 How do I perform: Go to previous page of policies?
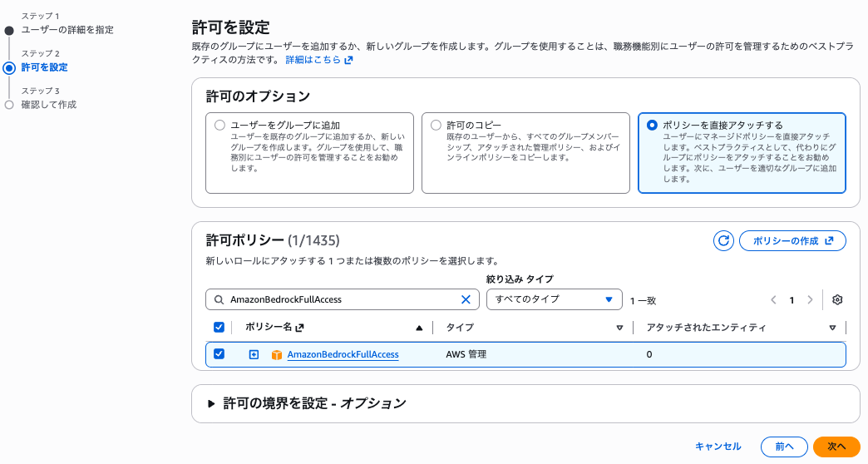(x=773, y=300)
